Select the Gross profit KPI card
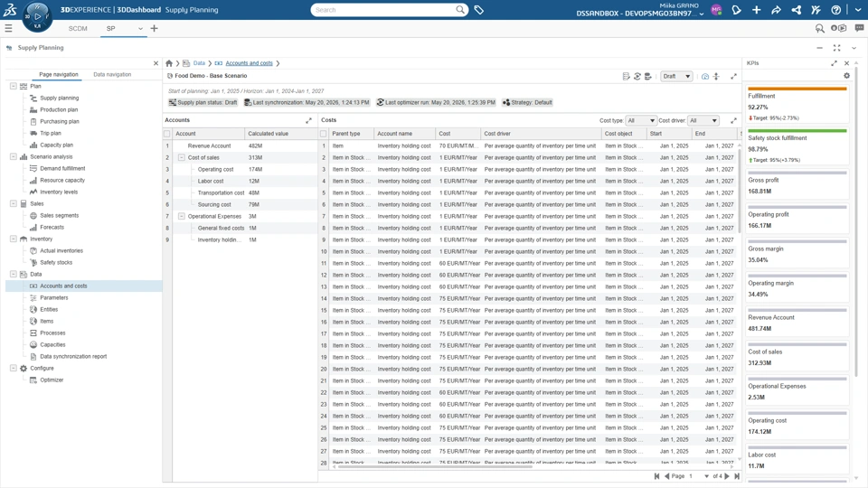Screen dimensions: 868x488 797,185
